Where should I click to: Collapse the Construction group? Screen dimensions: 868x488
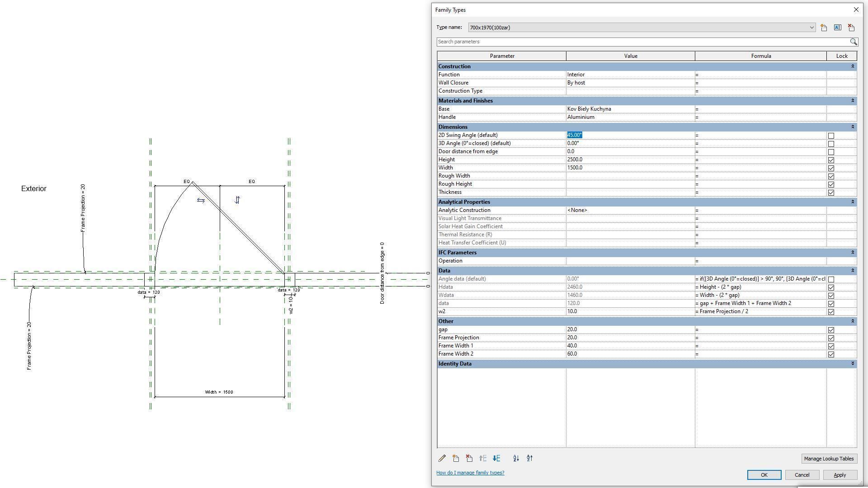coord(853,66)
